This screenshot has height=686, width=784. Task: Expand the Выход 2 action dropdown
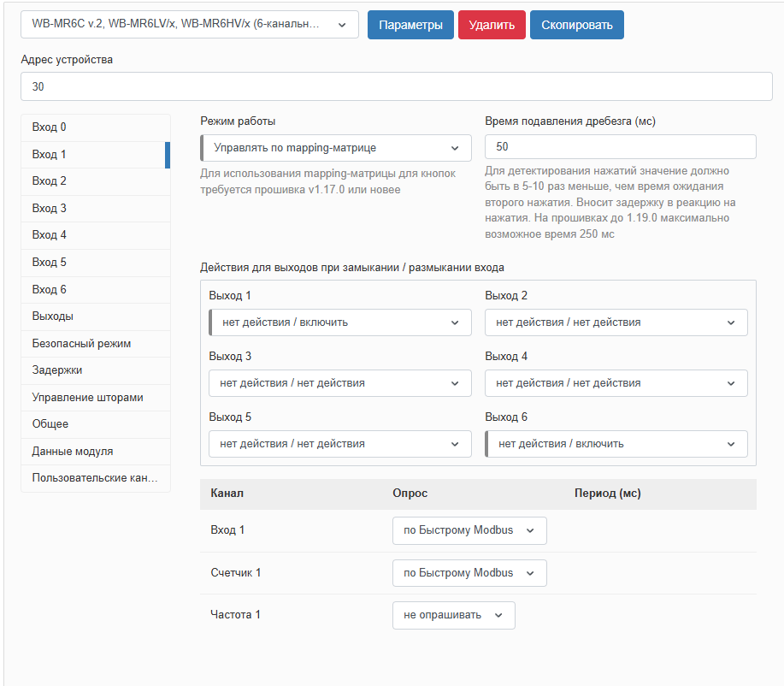click(616, 322)
